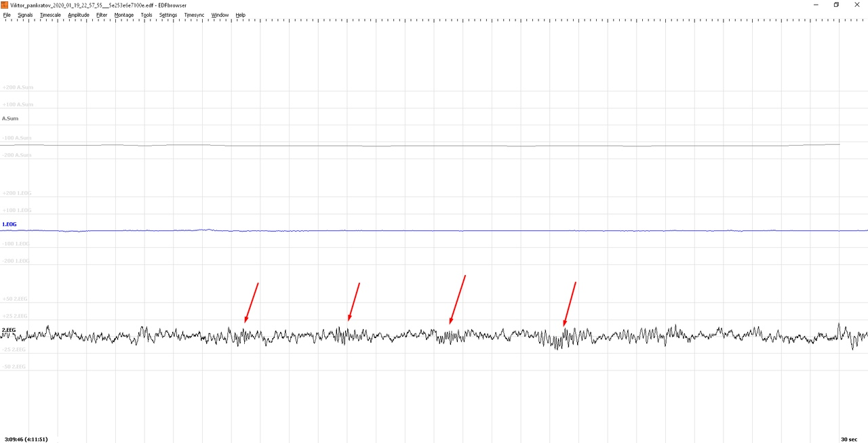
Task: Open the Timescale menu
Action: pyautogui.click(x=50, y=15)
